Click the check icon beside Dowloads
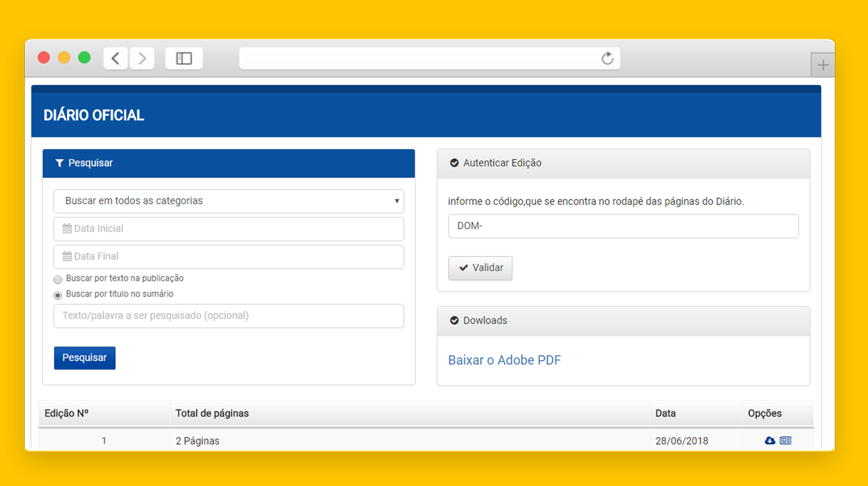This screenshot has height=486, width=868. [454, 320]
